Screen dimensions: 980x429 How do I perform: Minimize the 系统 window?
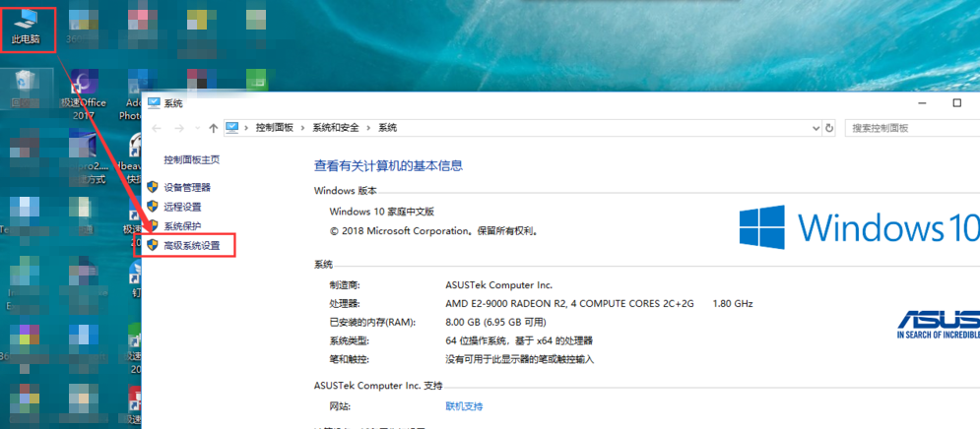tap(922, 103)
